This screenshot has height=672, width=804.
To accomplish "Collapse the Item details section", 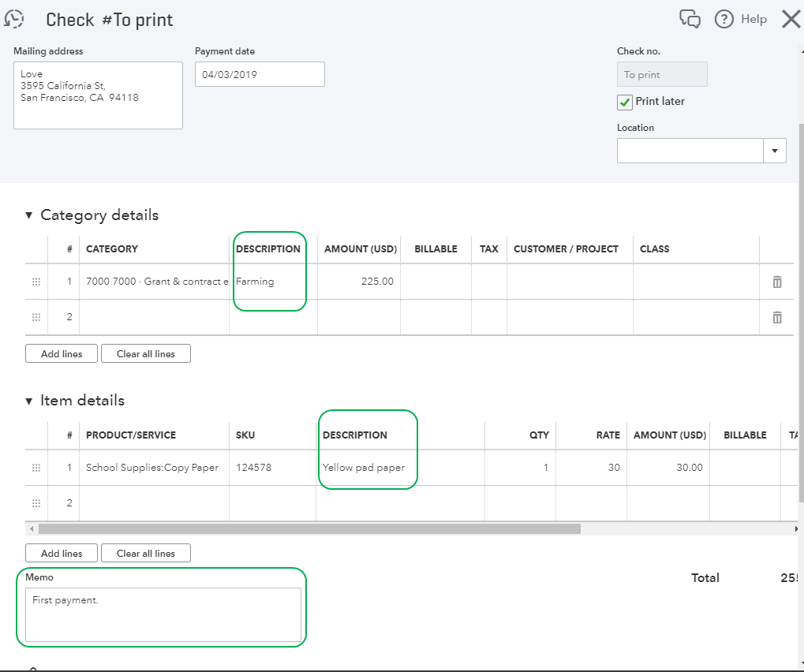I will tap(28, 401).
